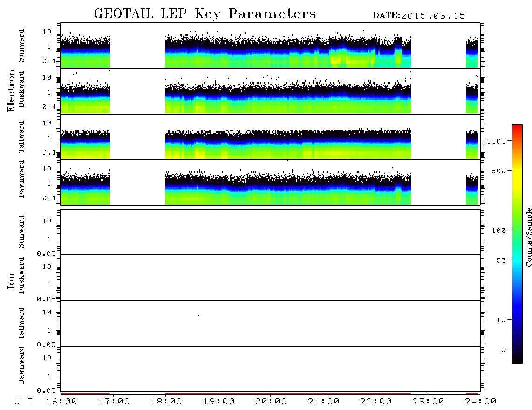
Task: Click the "GEOTAIL LEP Key Parameters" title
Action: 205,14
